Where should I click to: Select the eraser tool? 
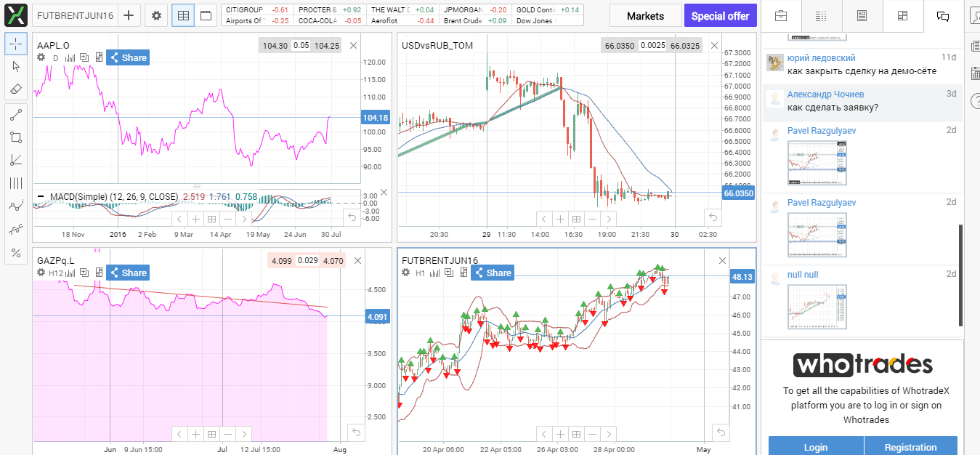pos(16,89)
